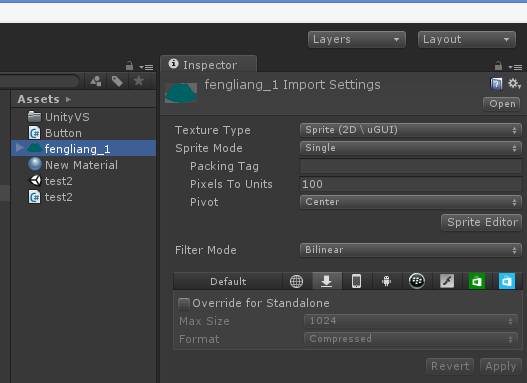Open the Project panel context menu icon

[146, 68]
